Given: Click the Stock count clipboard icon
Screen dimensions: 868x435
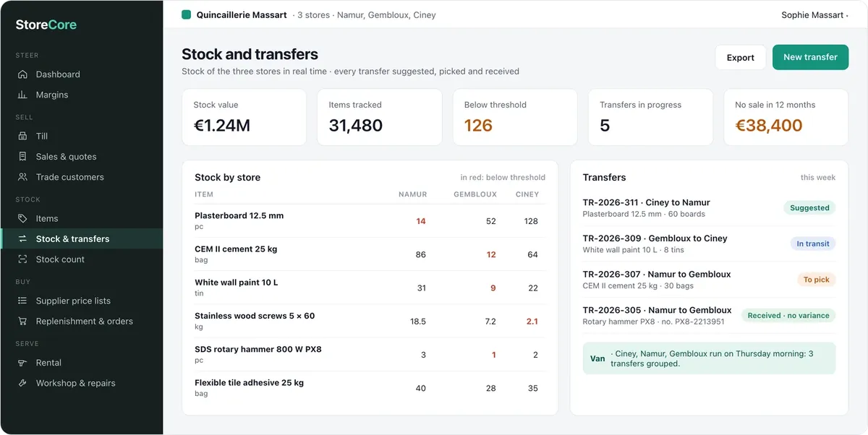Looking at the screenshot, I should pyautogui.click(x=22, y=259).
